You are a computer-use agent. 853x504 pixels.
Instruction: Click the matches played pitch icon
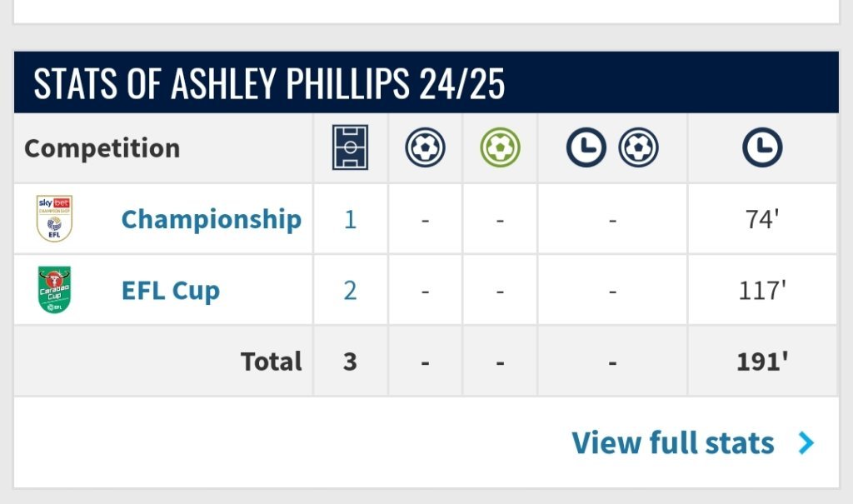point(351,147)
